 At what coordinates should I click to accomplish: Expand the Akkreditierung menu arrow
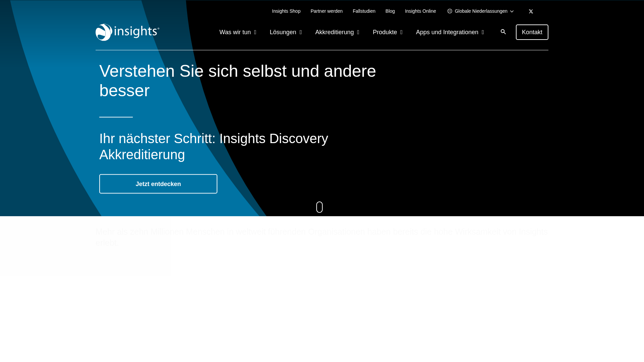(x=358, y=33)
